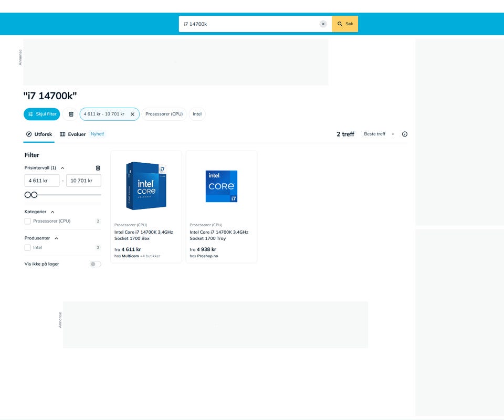The image size is (504, 420).
Task: Click the fra 4 611 kr price
Action: click(128, 249)
